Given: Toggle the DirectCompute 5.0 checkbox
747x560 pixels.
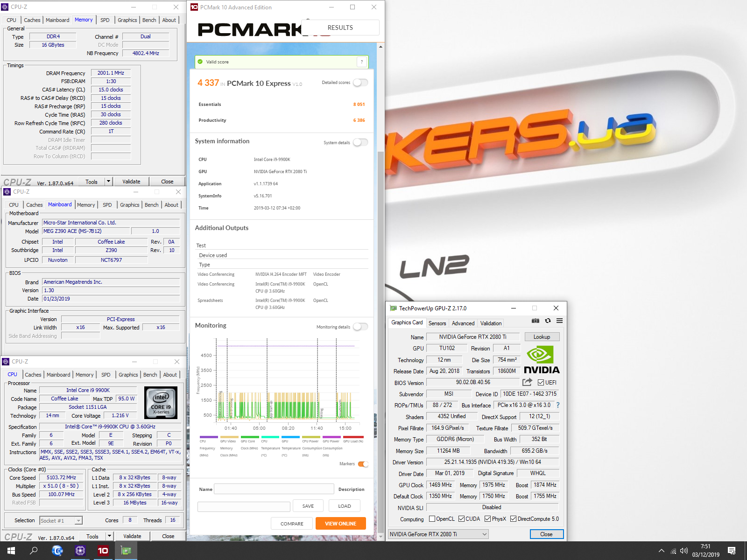Looking at the screenshot, I should (x=513, y=519).
